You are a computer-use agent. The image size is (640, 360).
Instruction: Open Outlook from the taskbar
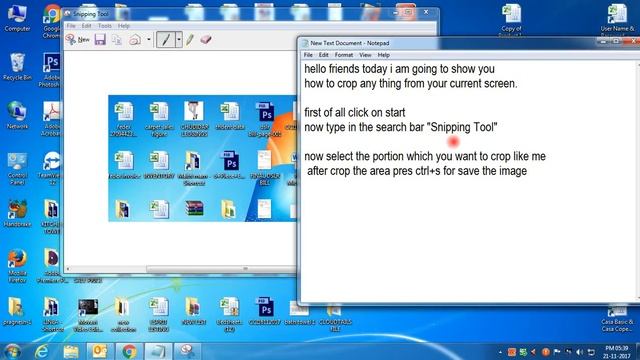tap(100, 351)
